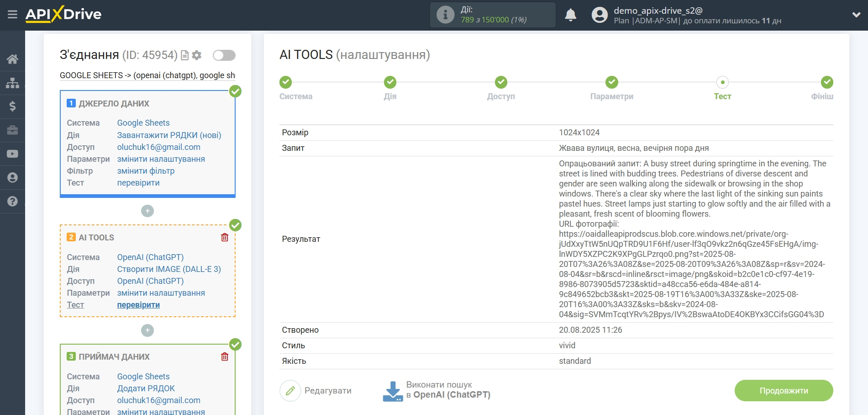The width and height of the screenshot is (868, 415).
Task: Go to Система step
Action: (286, 82)
